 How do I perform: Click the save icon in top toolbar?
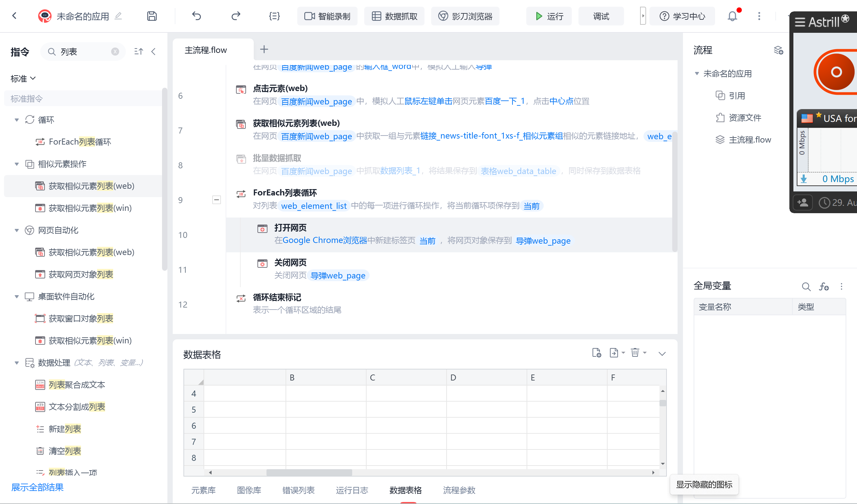[152, 16]
